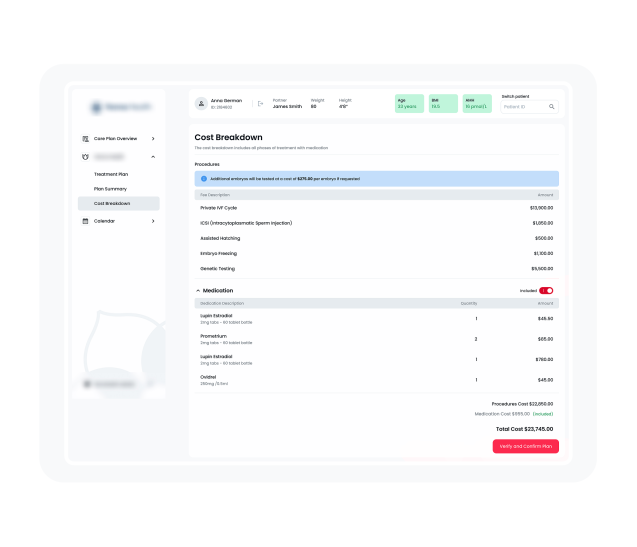
Task: Expand the Care Plan Overview chevron
Action: pos(153,138)
